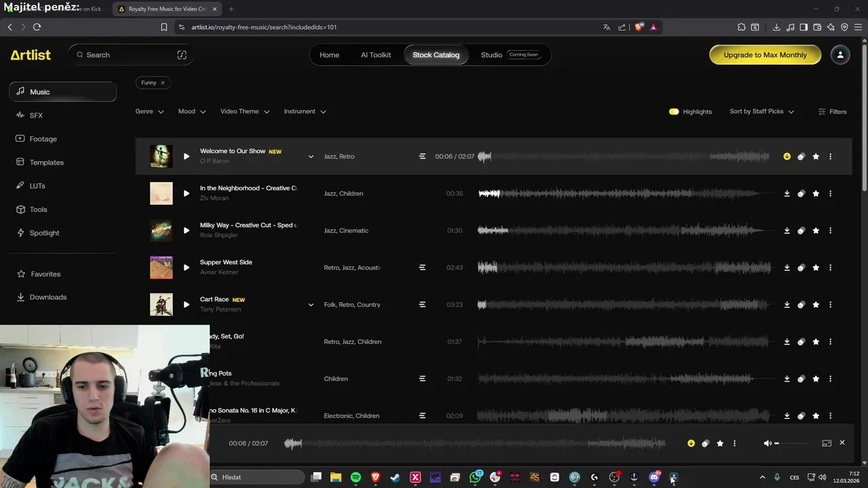Seek within bottom player waveform
This screenshot has width=868, height=488.
tap(475, 443)
